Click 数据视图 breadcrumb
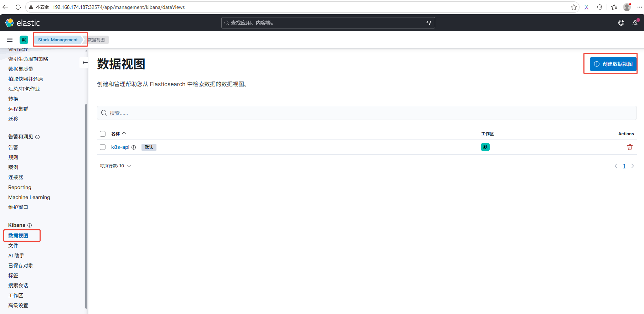The image size is (644, 314). [x=97, y=40]
